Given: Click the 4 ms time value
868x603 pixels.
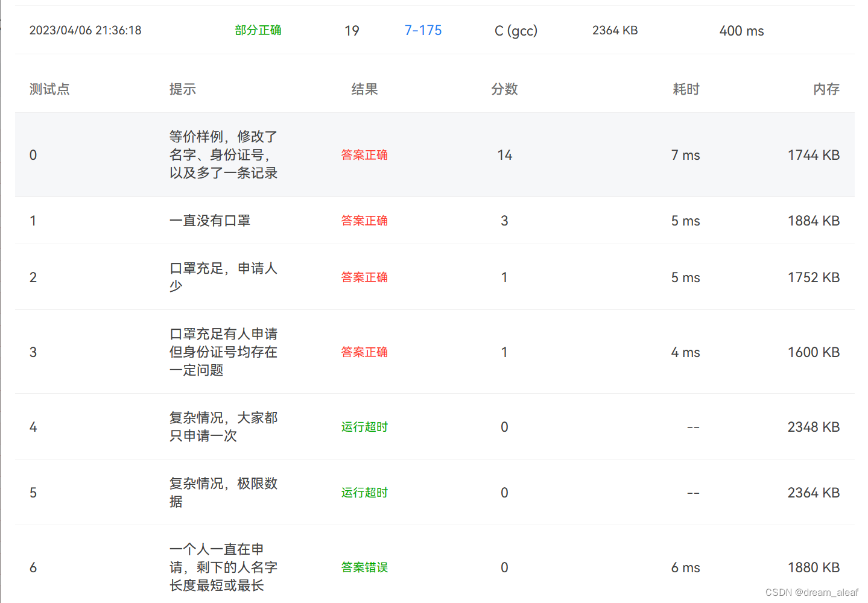Looking at the screenshot, I should coord(686,352).
